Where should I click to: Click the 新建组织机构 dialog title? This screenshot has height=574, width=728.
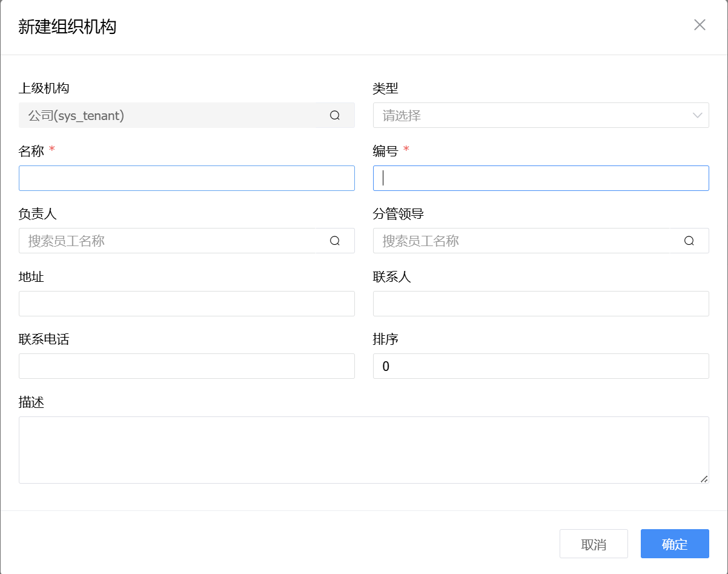coord(67,27)
